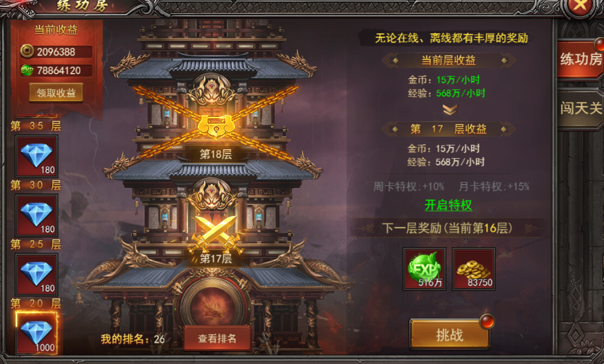Close the training room window
Image resolution: width=604 pixels, height=364 pixels.
click(580, 5)
